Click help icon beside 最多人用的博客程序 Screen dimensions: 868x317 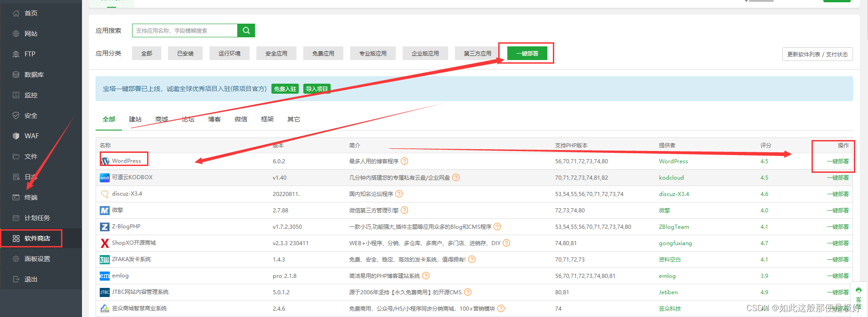tap(404, 161)
